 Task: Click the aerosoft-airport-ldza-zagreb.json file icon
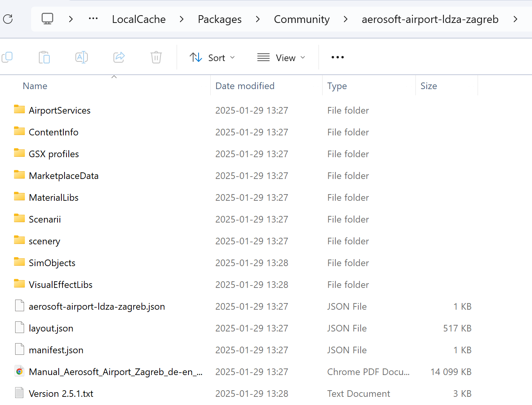click(x=19, y=306)
